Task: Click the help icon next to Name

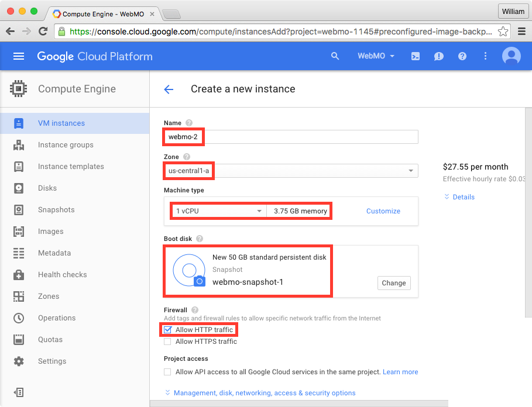Action: [189, 123]
